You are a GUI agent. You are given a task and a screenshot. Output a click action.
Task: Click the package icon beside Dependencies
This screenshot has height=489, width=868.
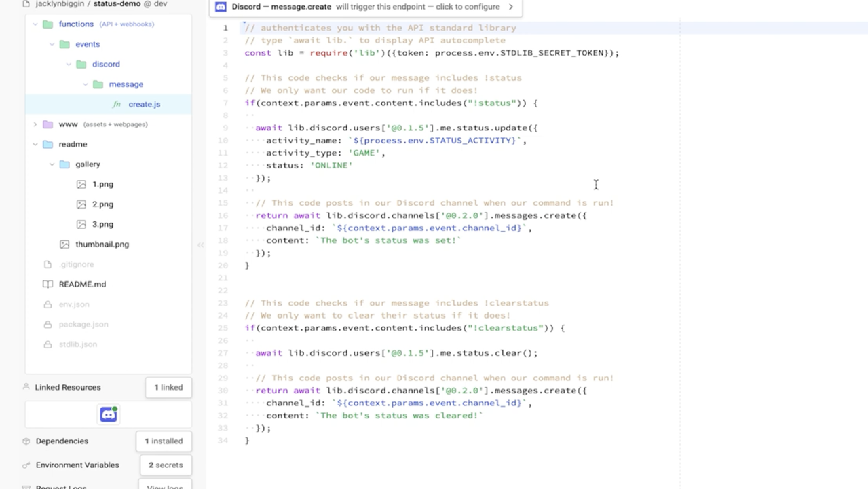click(x=26, y=441)
